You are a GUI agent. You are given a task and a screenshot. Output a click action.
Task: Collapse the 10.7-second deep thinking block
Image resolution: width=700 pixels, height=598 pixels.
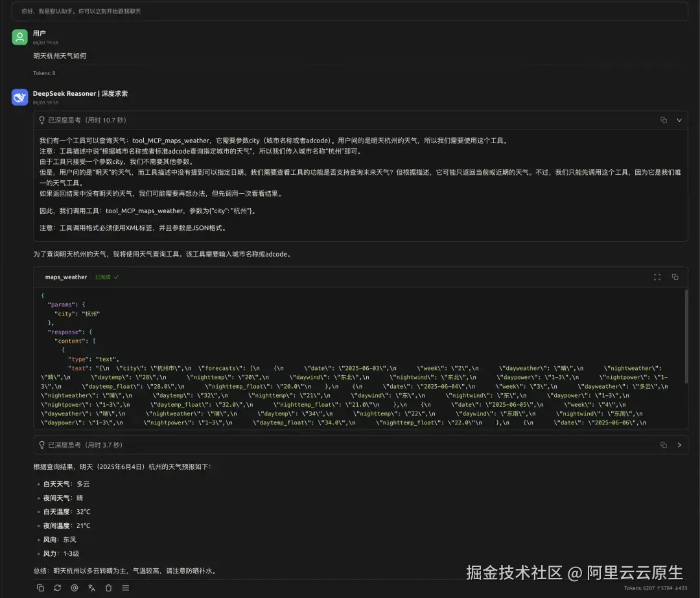(x=679, y=120)
